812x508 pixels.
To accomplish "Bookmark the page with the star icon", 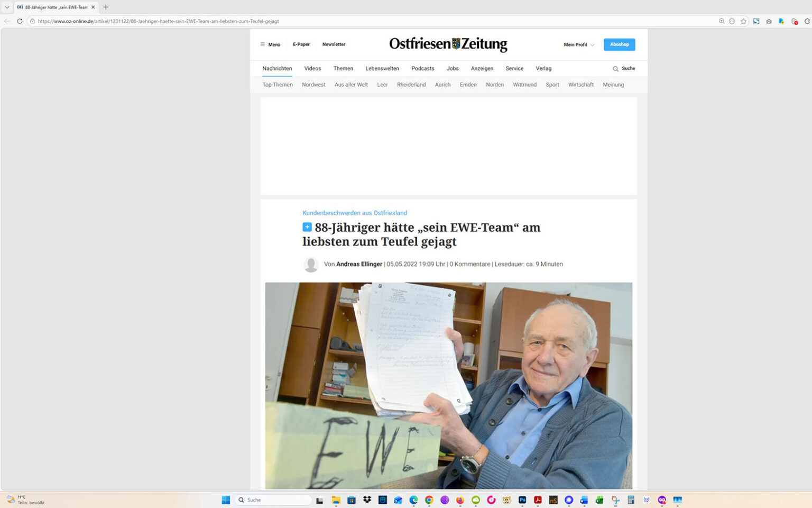I will pos(743,21).
